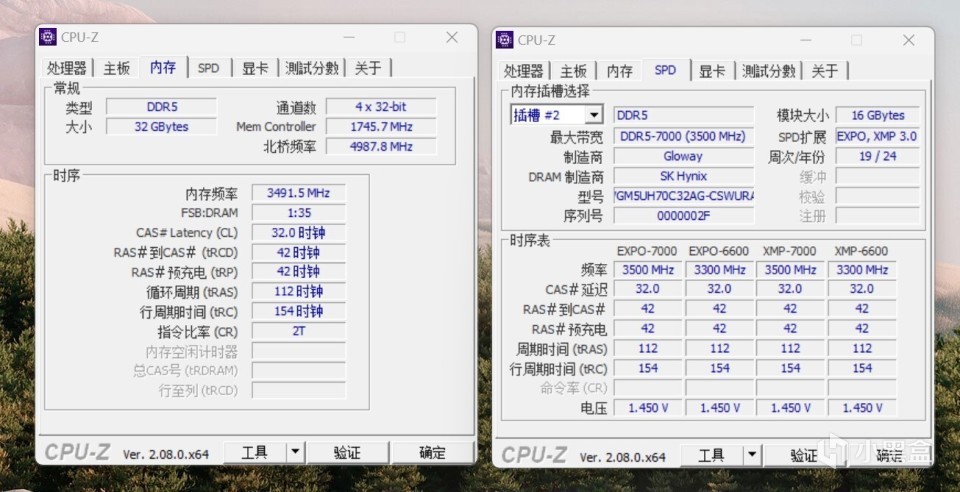Open the 处理器 tab in left CPU-Z window

tap(67, 68)
